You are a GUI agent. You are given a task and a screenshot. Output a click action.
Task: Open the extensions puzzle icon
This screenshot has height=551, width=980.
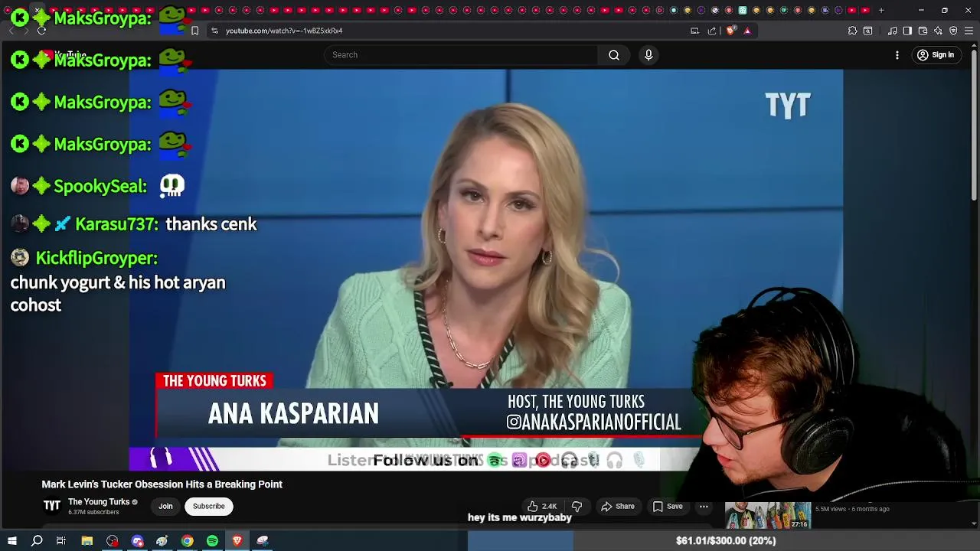pos(852,31)
